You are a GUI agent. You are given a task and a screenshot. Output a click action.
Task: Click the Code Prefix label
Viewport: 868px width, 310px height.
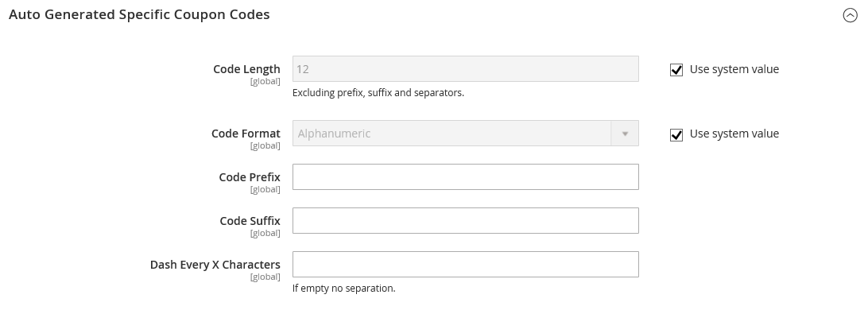[250, 177]
